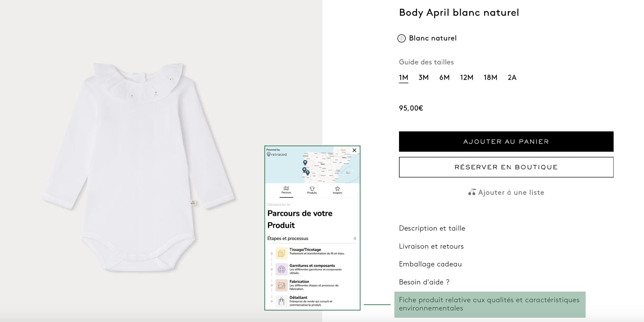Click the retraced logo in the map
The image size is (644, 322).
point(277,154)
